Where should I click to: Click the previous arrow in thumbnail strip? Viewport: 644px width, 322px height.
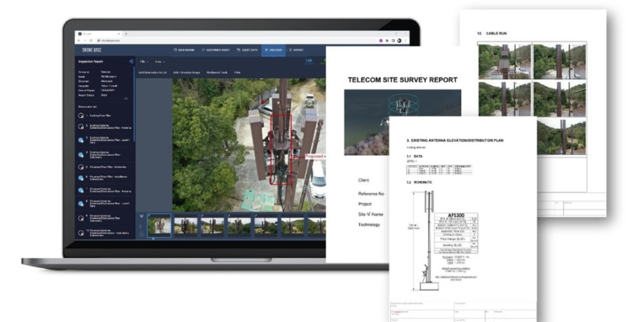click(x=141, y=227)
